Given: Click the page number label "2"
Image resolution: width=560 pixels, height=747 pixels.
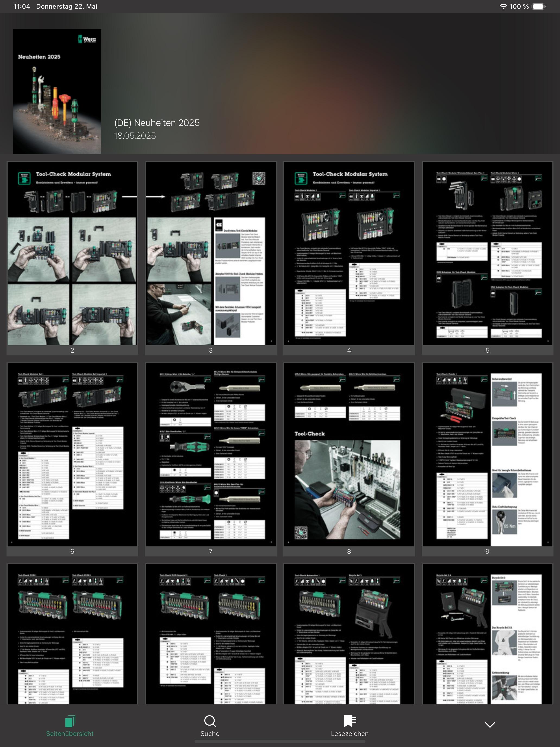Looking at the screenshot, I should pyautogui.click(x=72, y=350).
